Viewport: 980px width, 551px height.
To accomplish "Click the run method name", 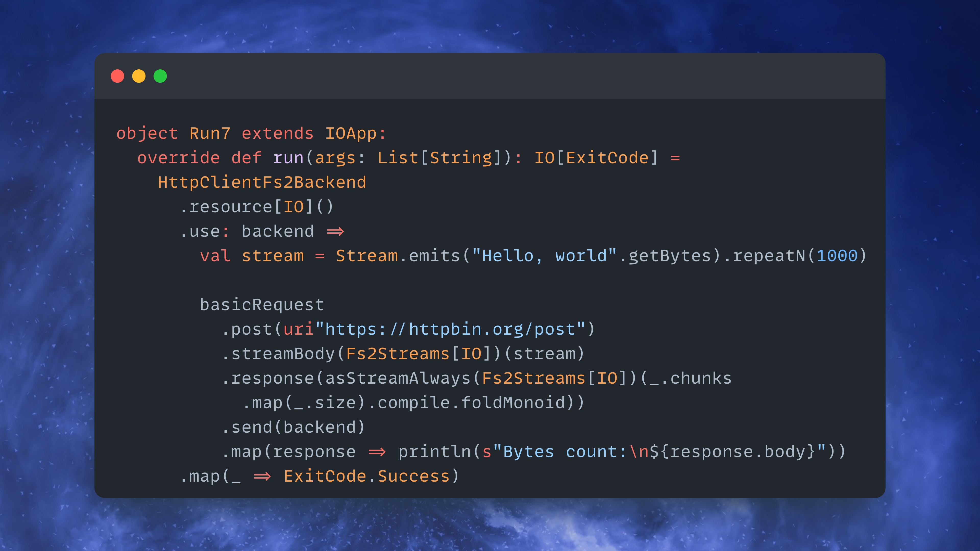I will 288,158.
